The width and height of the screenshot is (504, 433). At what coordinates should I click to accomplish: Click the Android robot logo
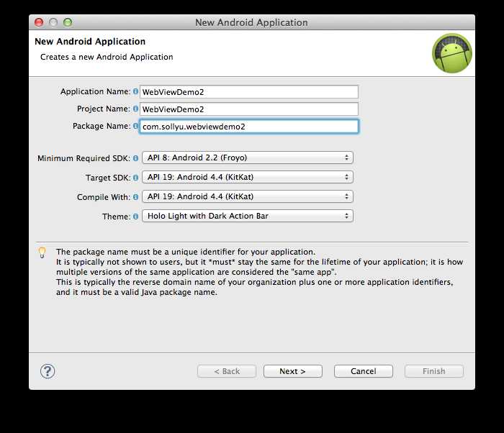click(452, 53)
